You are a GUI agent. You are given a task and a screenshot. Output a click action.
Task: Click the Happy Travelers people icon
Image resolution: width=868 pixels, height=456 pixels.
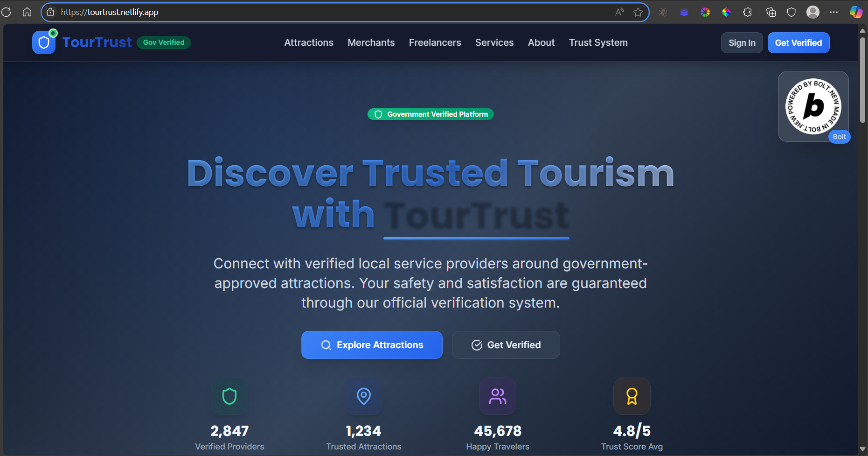(x=498, y=396)
